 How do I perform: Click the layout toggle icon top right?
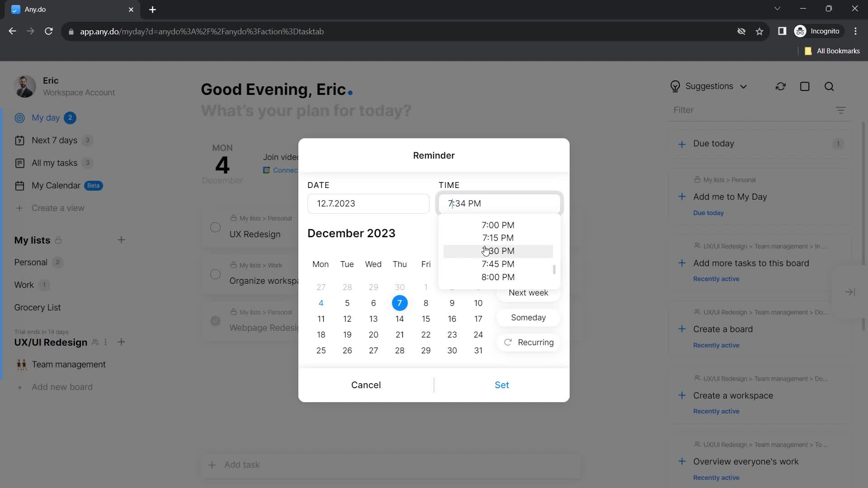coord(805,86)
